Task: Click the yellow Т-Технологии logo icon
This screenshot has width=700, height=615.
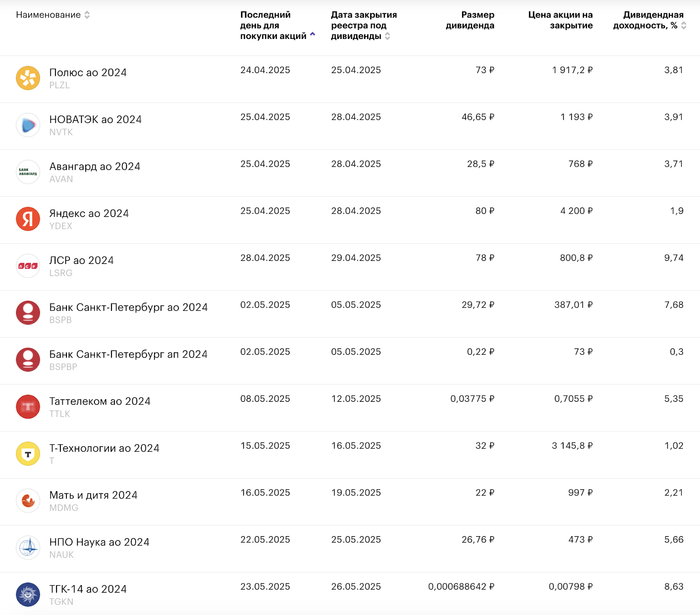Action: 28,454
